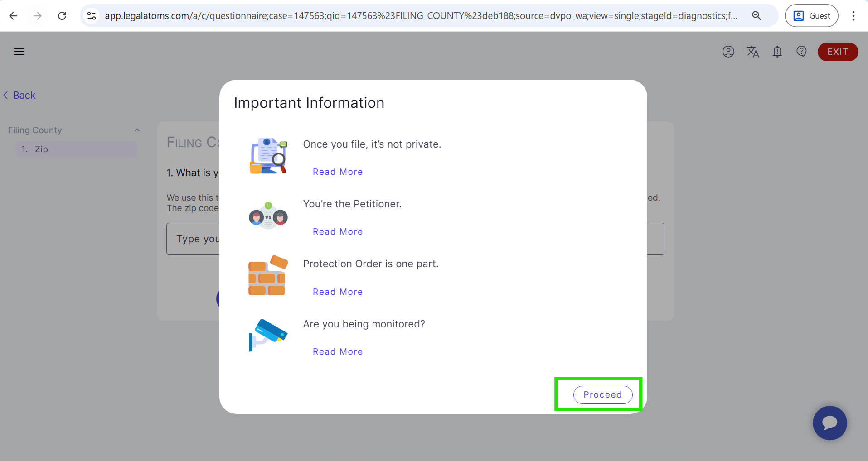Click the red EXIT button

(837, 52)
